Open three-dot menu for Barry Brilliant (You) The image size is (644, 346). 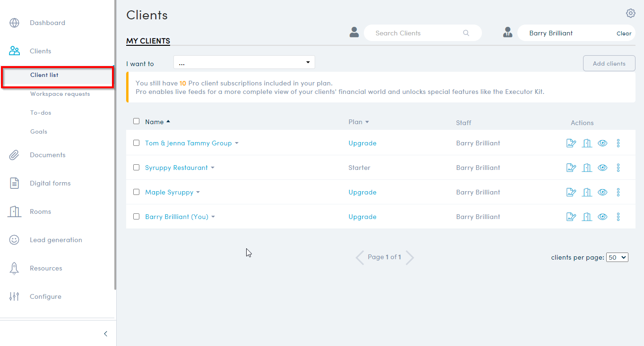618,217
